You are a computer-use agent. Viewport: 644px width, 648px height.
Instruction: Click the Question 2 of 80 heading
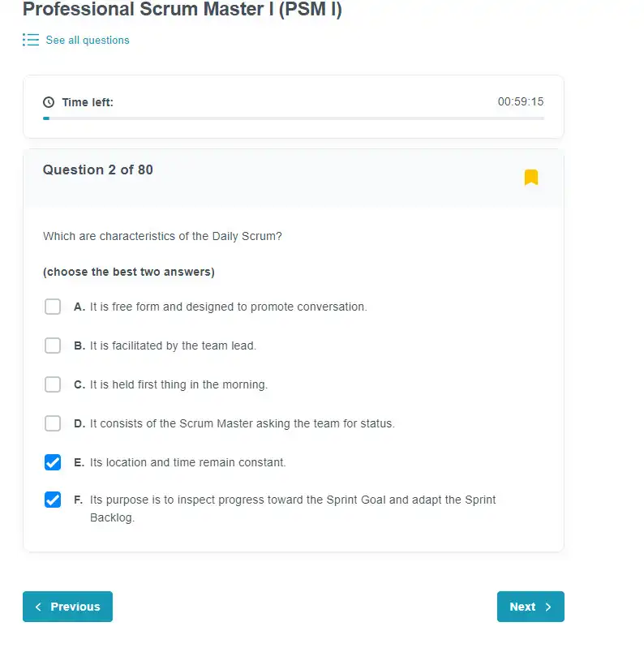coord(98,170)
